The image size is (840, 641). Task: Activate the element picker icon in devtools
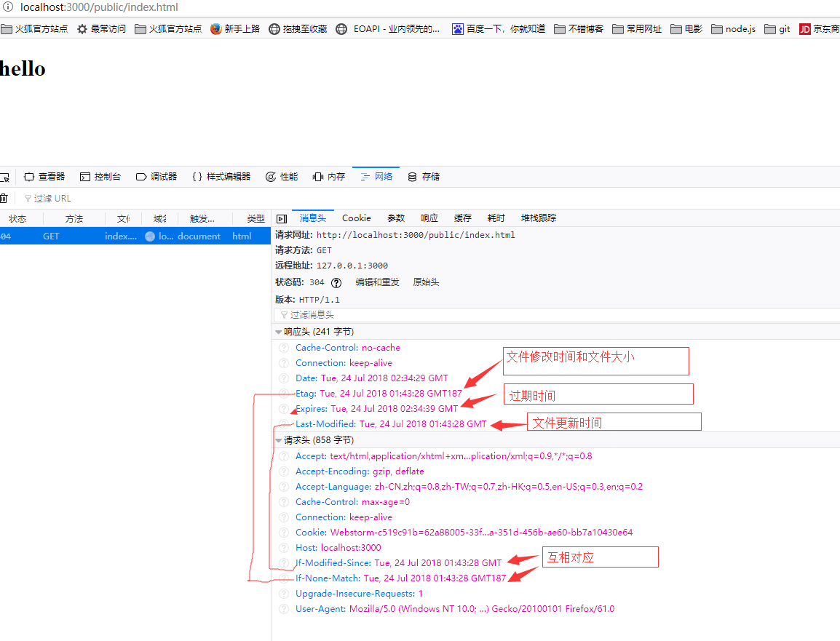pyautogui.click(x=5, y=177)
